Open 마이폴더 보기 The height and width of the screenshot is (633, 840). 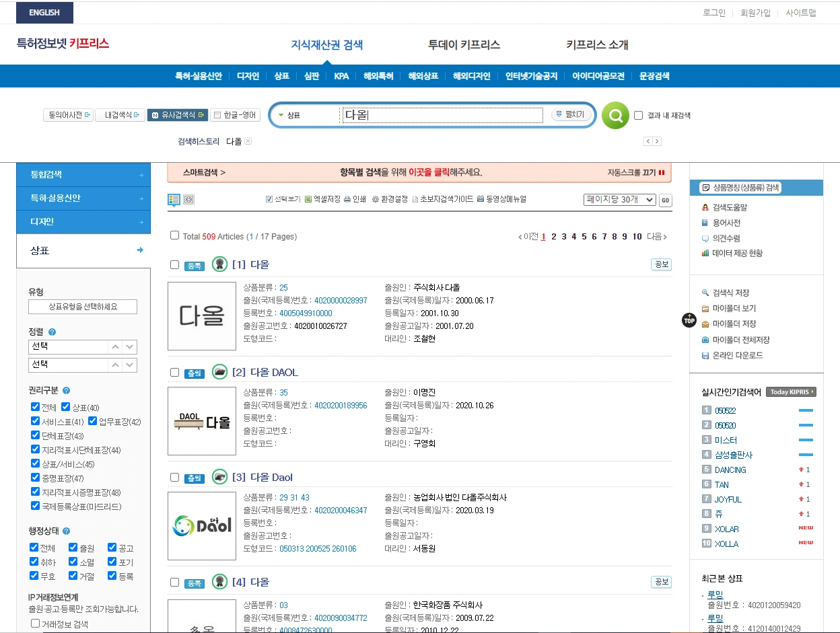[728, 308]
